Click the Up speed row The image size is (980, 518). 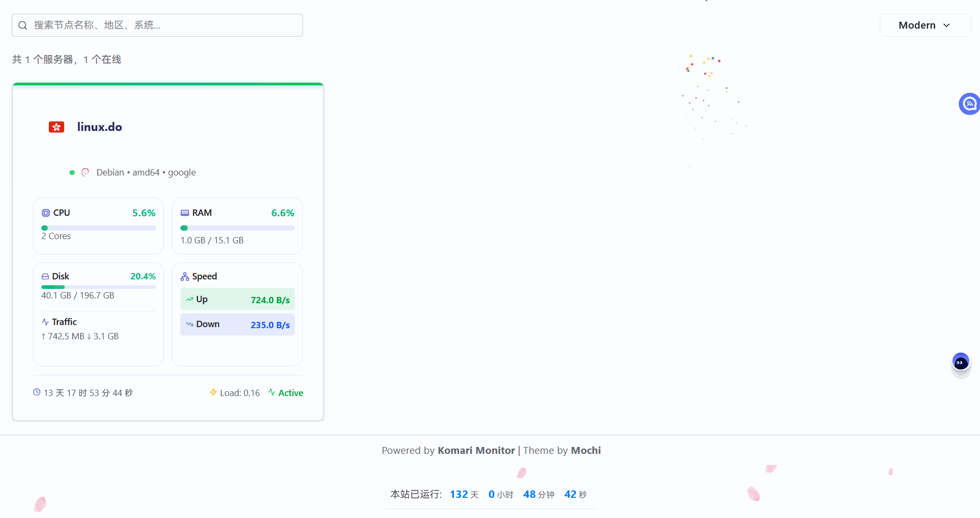point(237,300)
